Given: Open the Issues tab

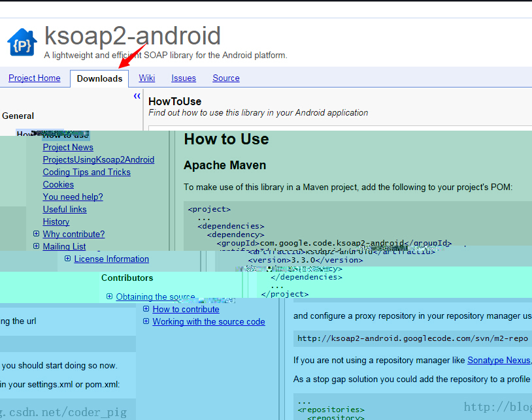Looking at the screenshot, I should [184, 78].
